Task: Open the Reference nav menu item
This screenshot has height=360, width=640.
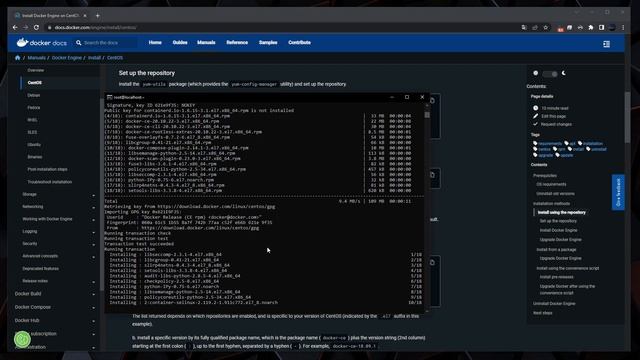Action: 237,42
